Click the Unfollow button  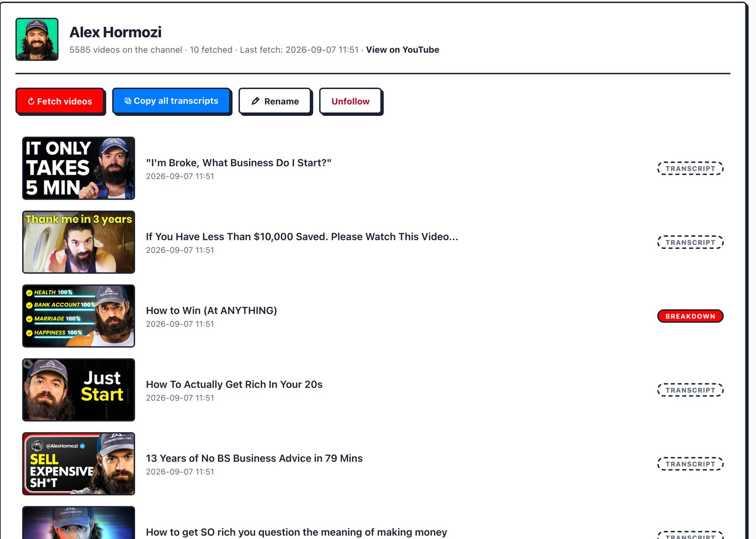[351, 101]
